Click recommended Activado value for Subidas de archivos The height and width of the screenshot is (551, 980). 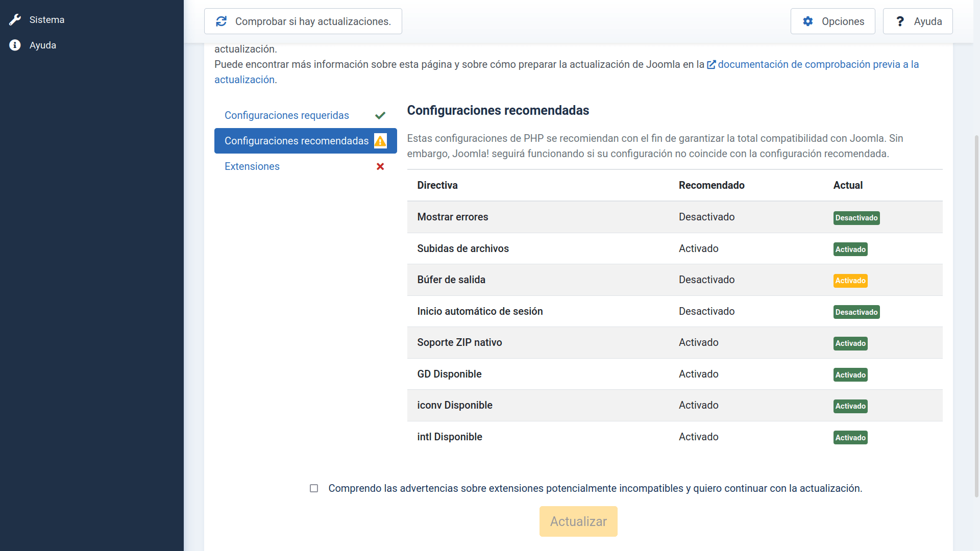pyautogui.click(x=698, y=248)
